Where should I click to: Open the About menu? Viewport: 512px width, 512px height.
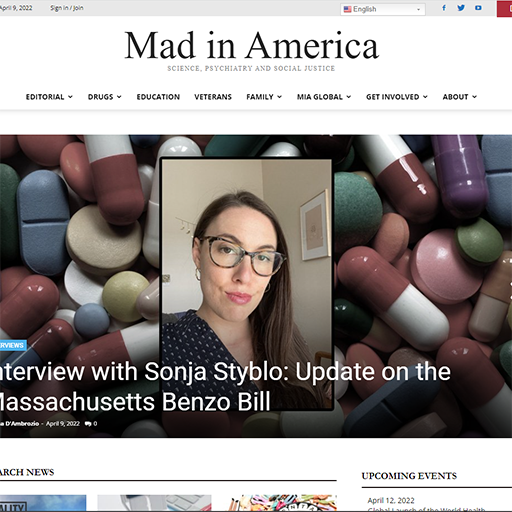[460, 97]
